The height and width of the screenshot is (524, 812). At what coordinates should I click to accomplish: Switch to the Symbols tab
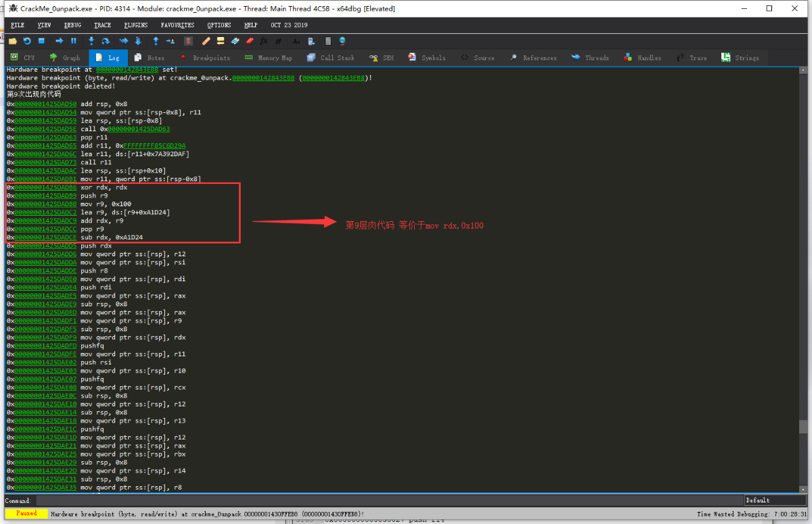click(x=427, y=58)
